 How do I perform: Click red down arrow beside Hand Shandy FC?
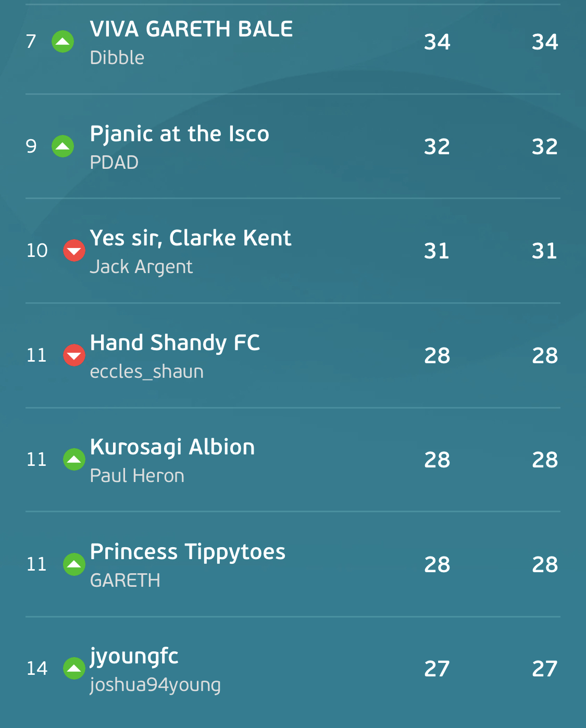point(74,355)
